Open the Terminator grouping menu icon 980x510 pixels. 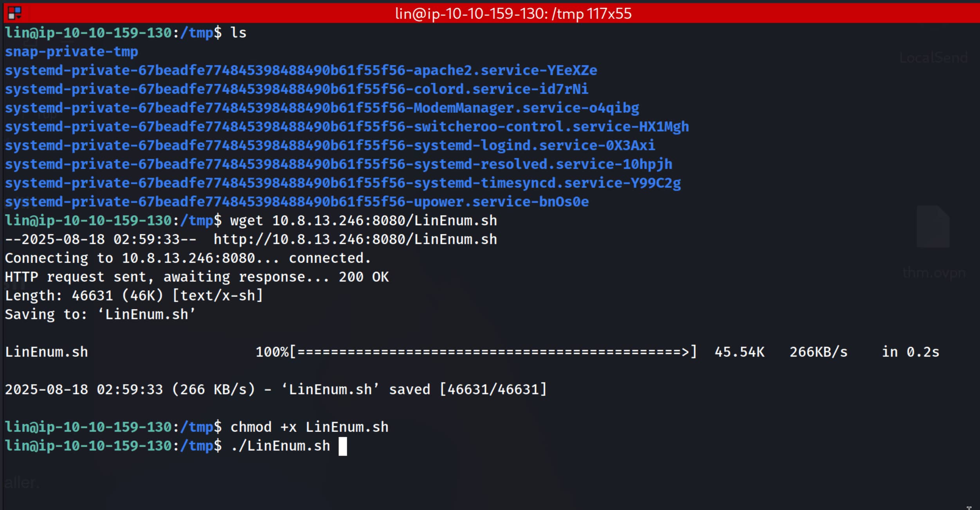click(14, 13)
